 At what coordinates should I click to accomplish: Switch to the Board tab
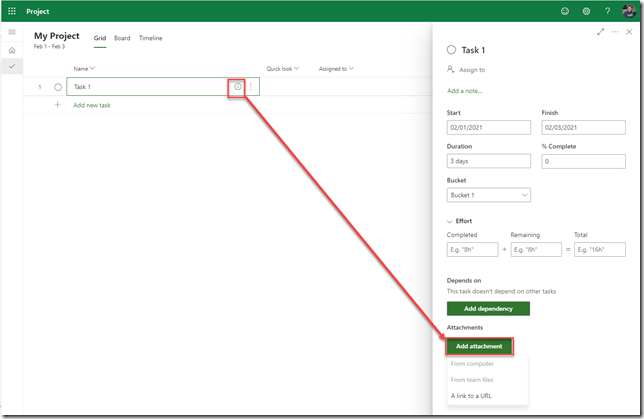click(122, 38)
